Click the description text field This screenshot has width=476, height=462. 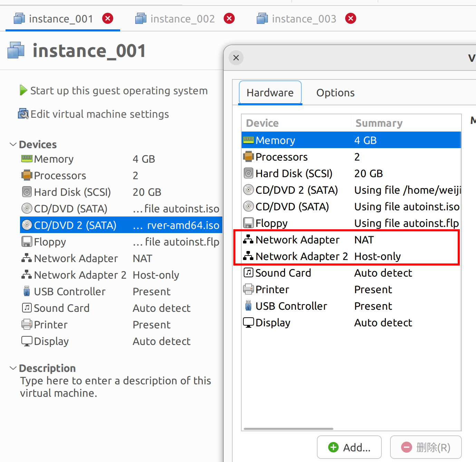pyautogui.click(x=115, y=387)
